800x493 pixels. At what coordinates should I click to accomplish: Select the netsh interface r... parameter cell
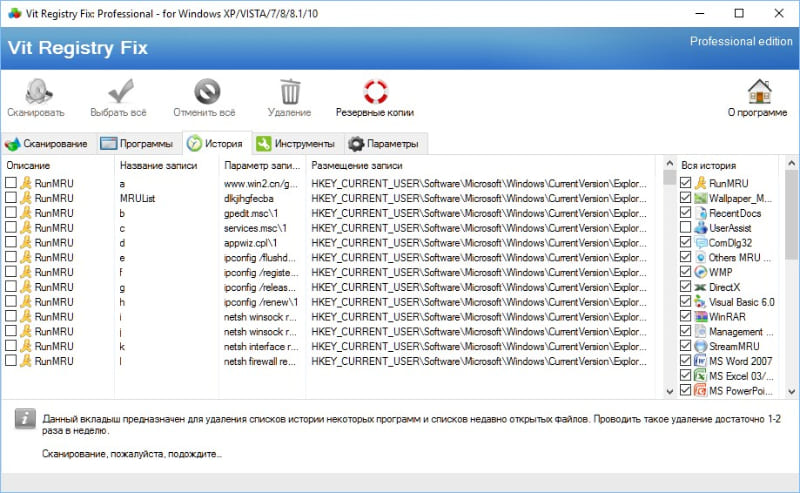pyautogui.click(x=261, y=346)
